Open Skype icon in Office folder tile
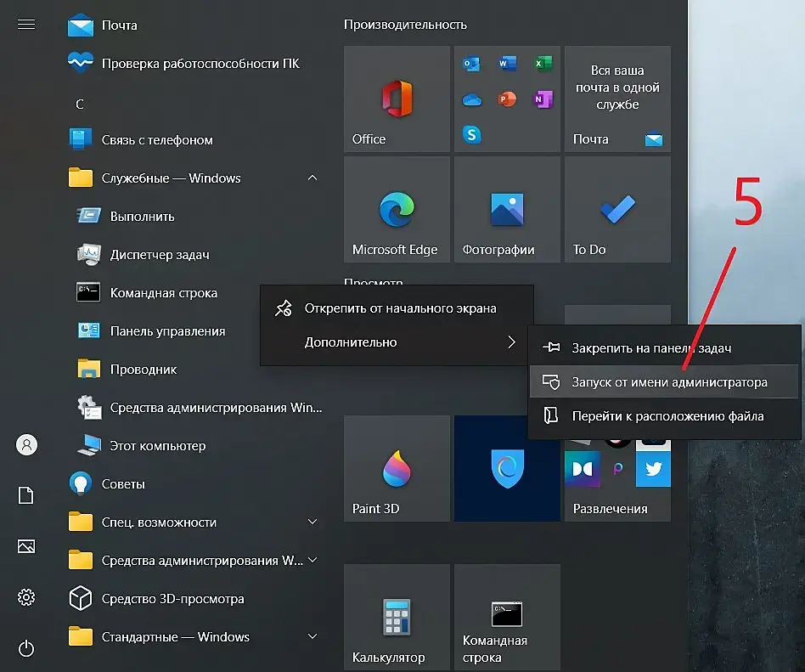The image size is (805, 672). point(472,134)
